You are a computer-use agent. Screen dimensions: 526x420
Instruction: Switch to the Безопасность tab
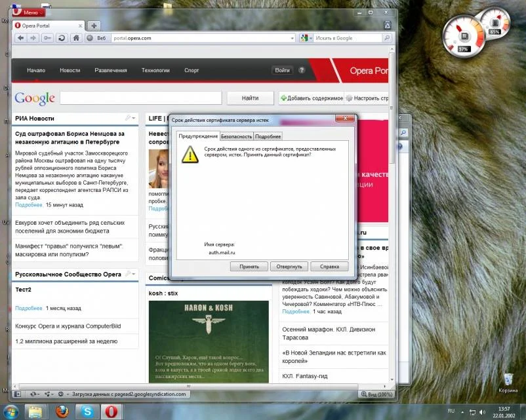point(236,136)
